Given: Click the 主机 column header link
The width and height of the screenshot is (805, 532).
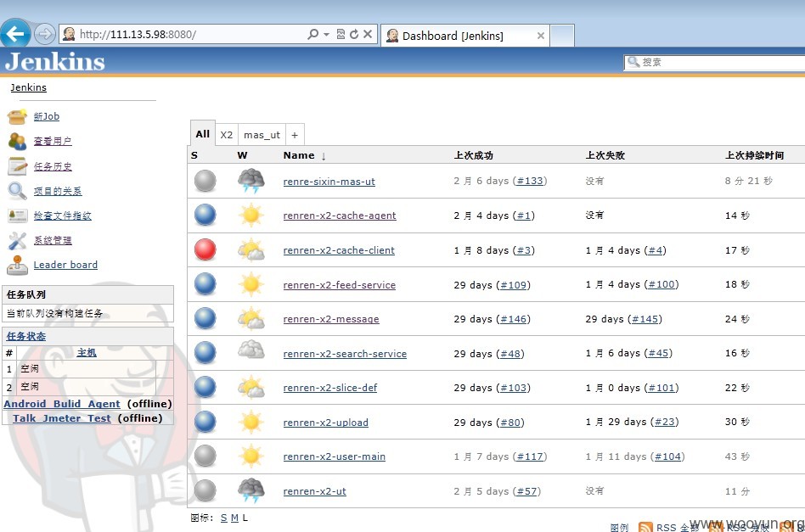Looking at the screenshot, I should [x=87, y=352].
